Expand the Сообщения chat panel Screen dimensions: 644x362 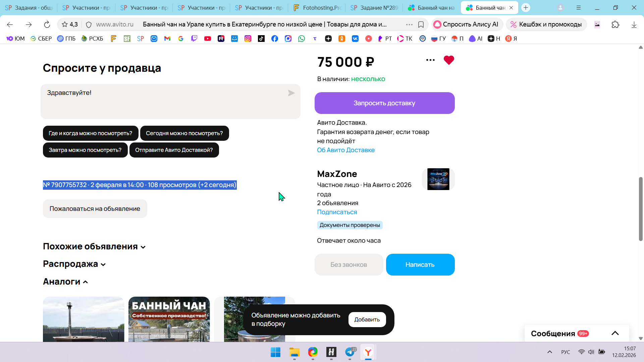[615, 333]
